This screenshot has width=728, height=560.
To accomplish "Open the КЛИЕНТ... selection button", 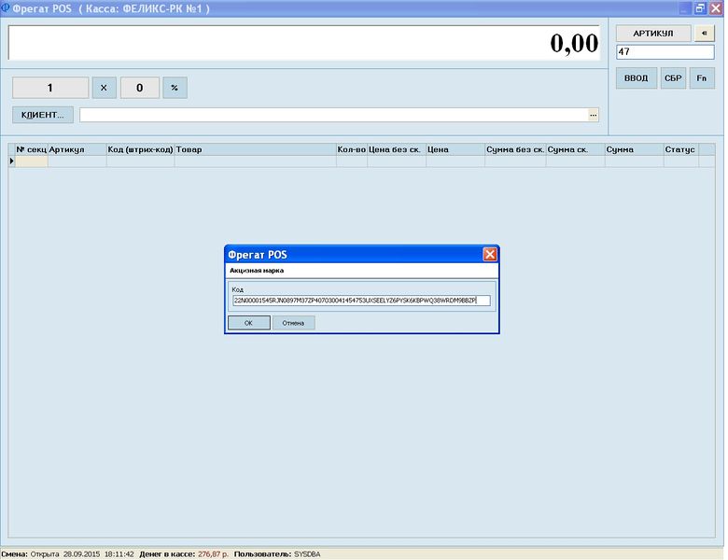I will [43, 115].
